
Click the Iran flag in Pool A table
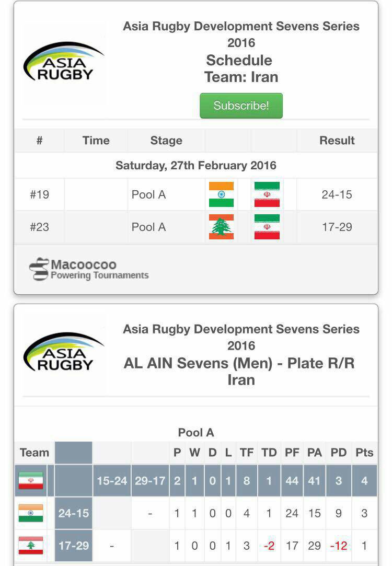(31, 480)
